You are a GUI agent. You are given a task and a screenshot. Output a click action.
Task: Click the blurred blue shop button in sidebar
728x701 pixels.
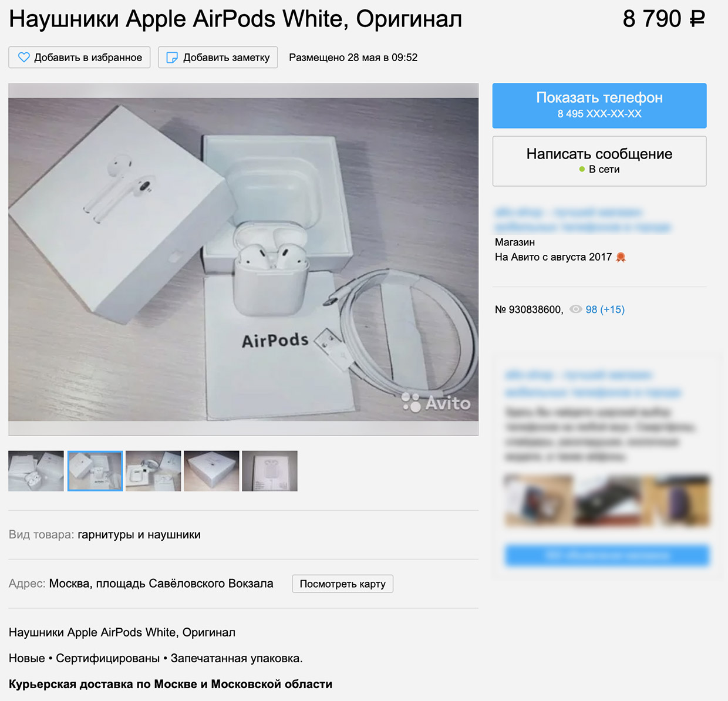[607, 555]
